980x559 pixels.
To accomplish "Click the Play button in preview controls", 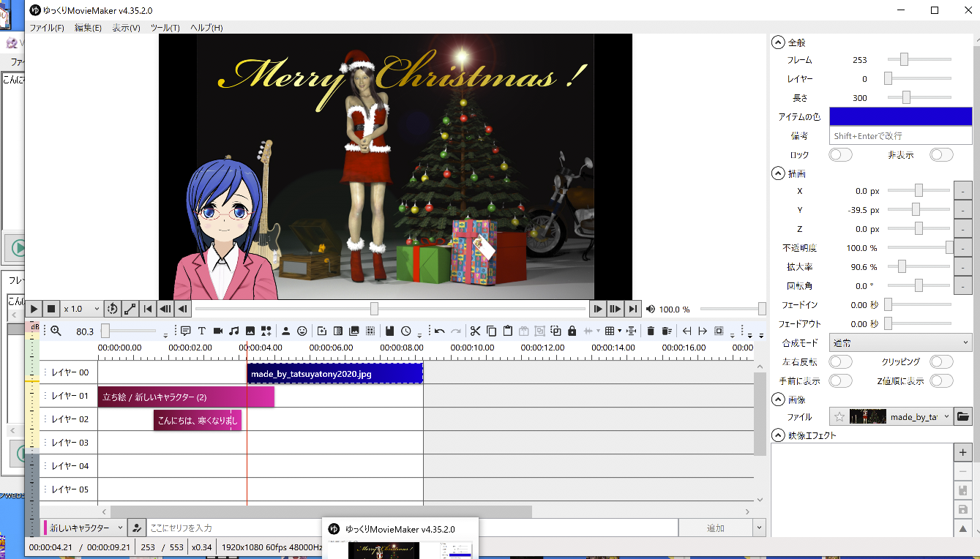I will [34, 309].
